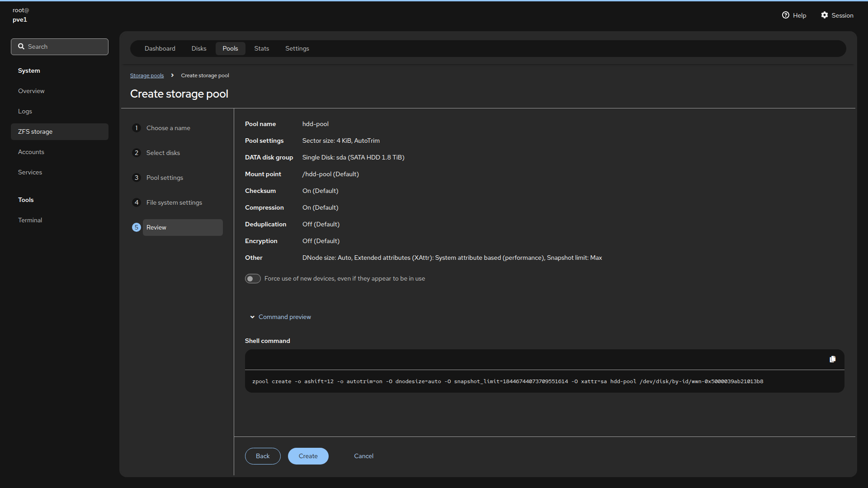The height and width of the screenshot is (488, 868).
Task: Go Back to previous wizard step
Action: [263, 456]
